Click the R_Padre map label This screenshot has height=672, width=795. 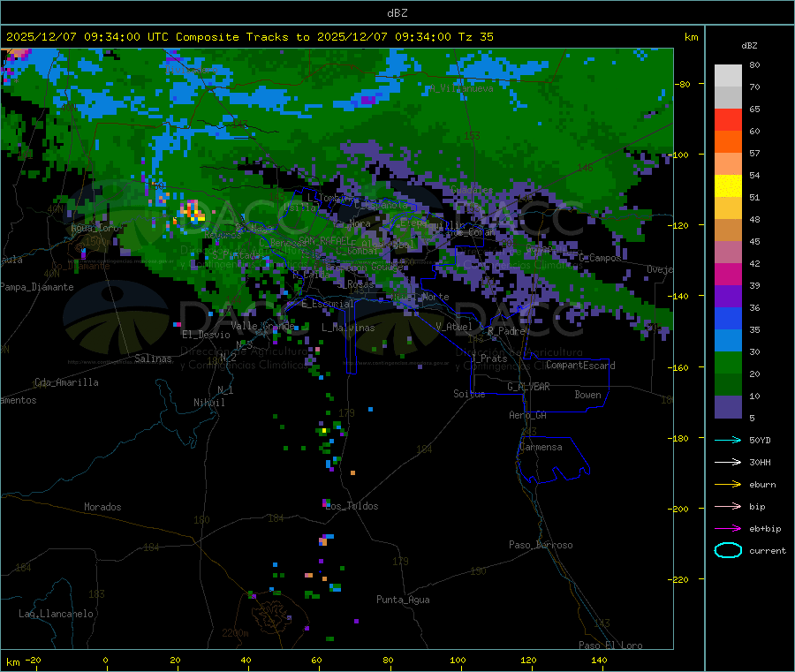pyautogui.click(x=506, y=331)
